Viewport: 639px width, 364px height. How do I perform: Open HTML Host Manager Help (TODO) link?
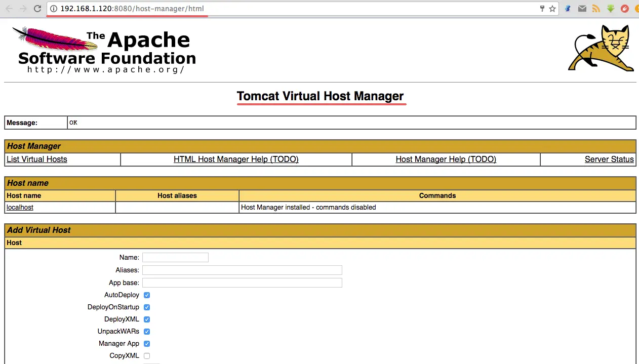[236, 159]
